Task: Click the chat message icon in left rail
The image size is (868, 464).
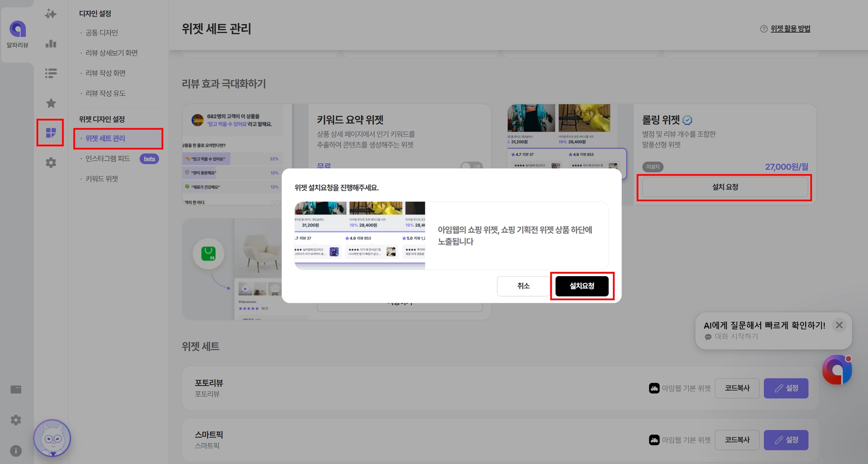Action: tap(16, 389)
